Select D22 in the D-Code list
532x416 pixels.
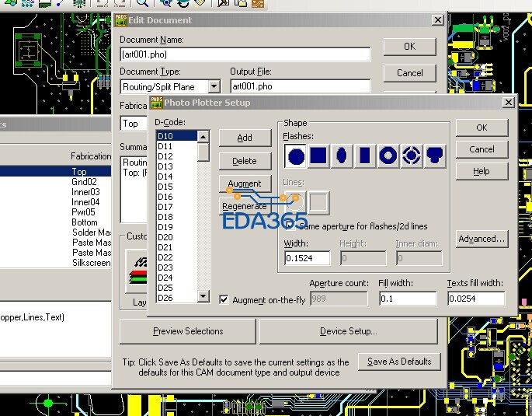pyautogui.click(x=177, y=257)
